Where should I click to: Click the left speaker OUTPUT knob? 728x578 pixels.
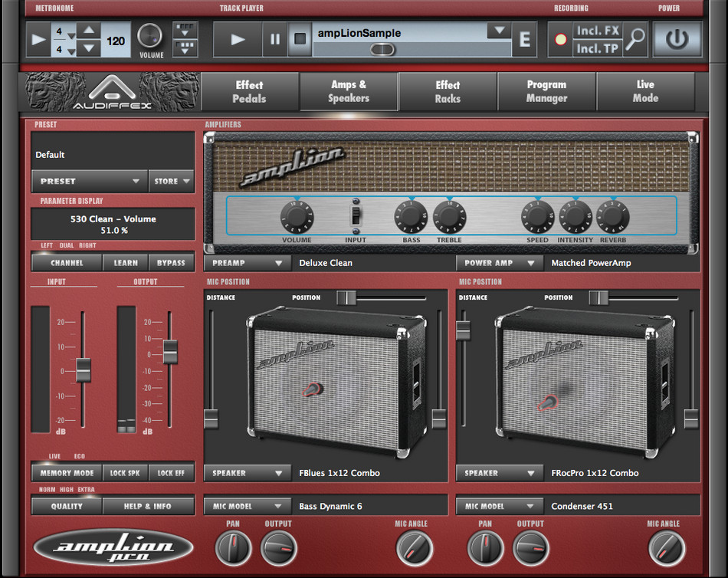click(278, 548)
